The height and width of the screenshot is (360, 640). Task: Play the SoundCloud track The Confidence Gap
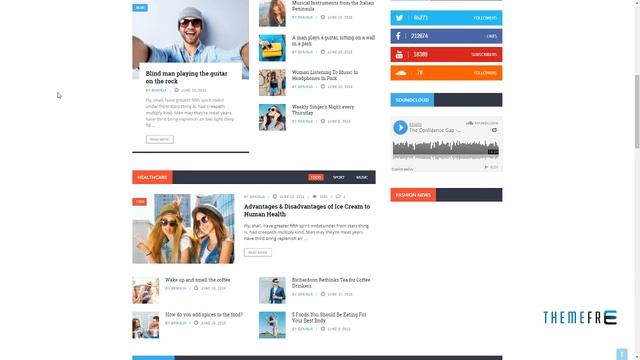(x=400, y=127)
